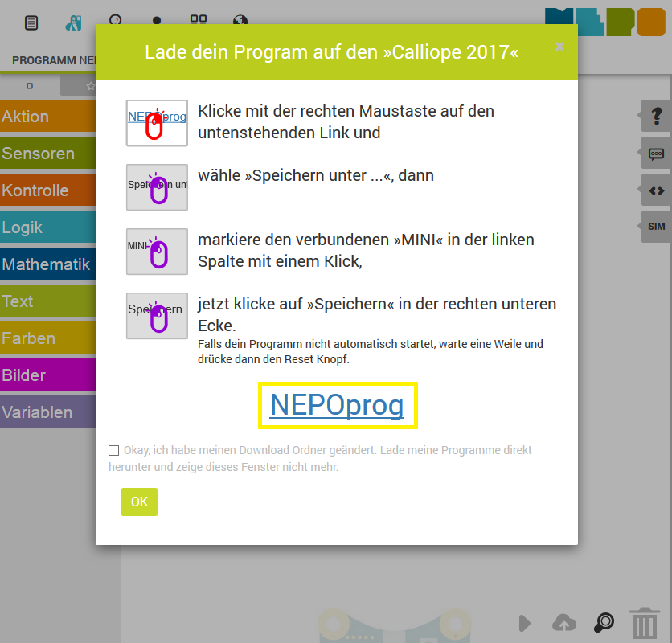Open the help panel with question mark
The image size is (672, 643).
(x=656, y=117)
